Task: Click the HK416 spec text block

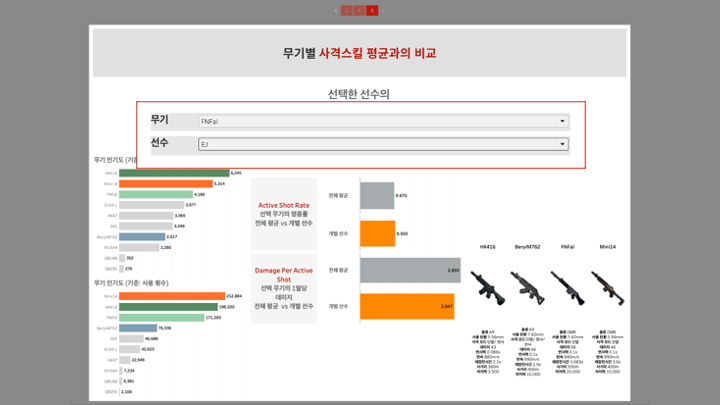Action: 488,352
